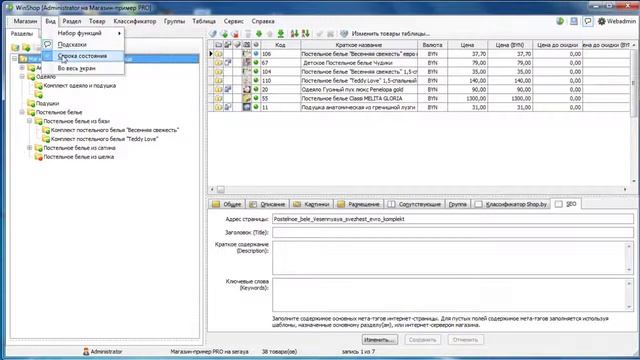Viewport: 640px width, 360px height.
Task: Click the blue save disk icon top right
Action: tap(574, 21)
